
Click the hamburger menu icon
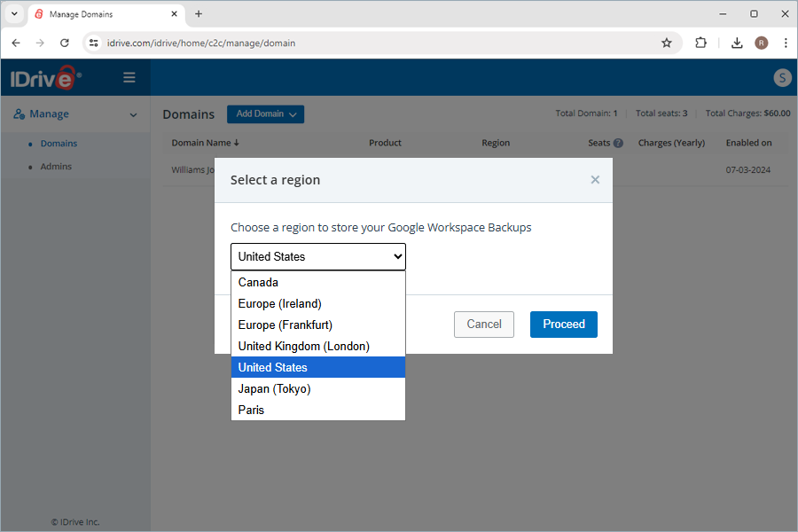coord(129,78)
